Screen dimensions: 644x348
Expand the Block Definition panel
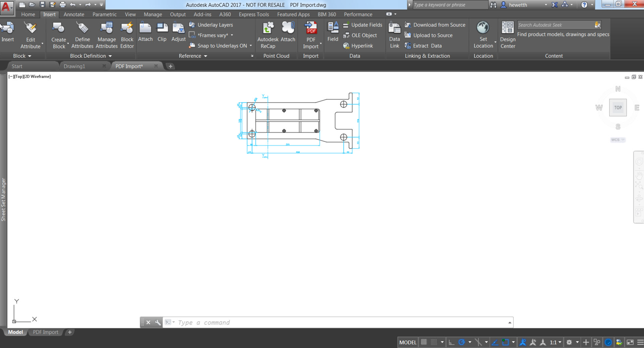point(90,56)
